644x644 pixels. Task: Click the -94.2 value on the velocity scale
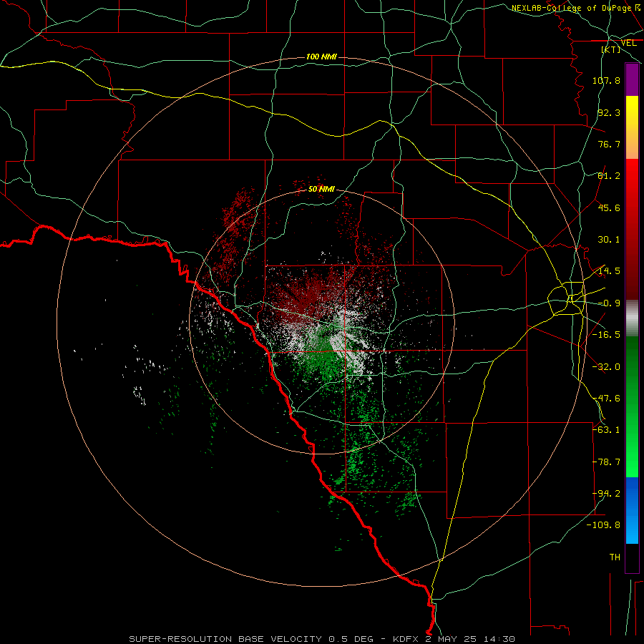click(x=606, y=494)
